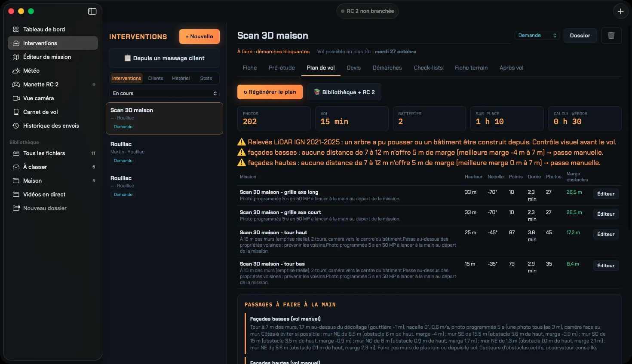Select Martin · Rouillac intervention card
This screenshot has height=364, width=632.
[x=164, y=152]
